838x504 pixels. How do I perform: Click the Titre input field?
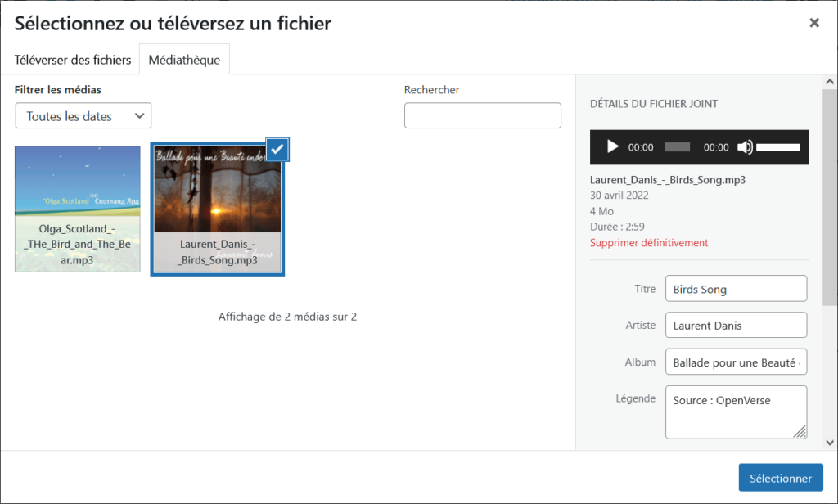736,289
